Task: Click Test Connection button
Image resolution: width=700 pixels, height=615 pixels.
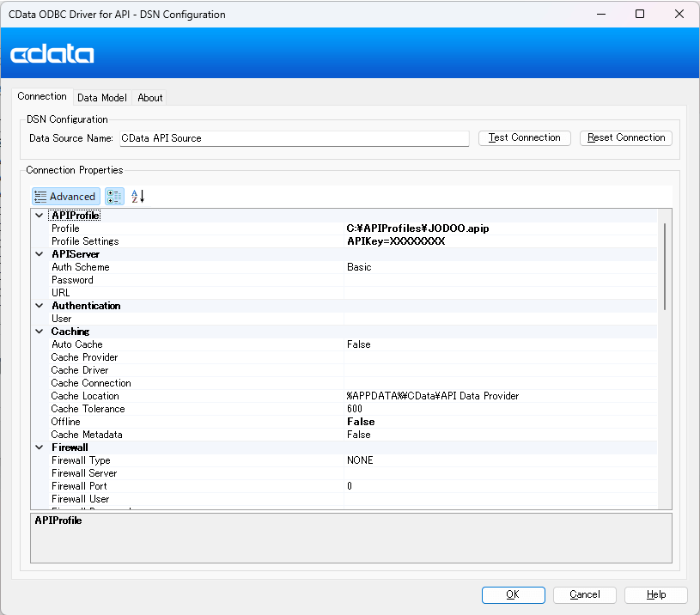Action: tap(524, 137)
